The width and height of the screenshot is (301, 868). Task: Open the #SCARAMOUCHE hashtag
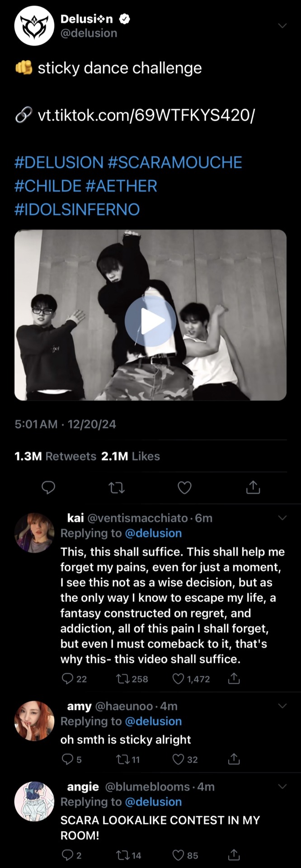click(175, 162)
